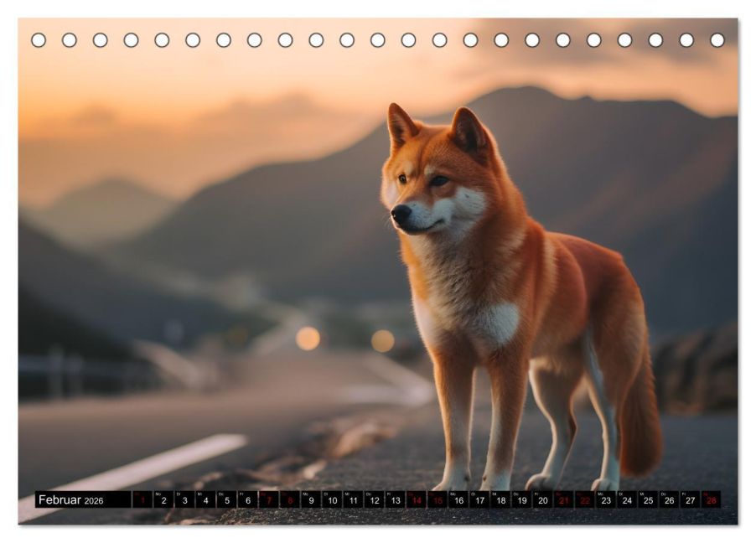This screenshot has width=756, height=543.
Task: Select red day 15 in the calendar strip
Action: [x=438, y=499]
